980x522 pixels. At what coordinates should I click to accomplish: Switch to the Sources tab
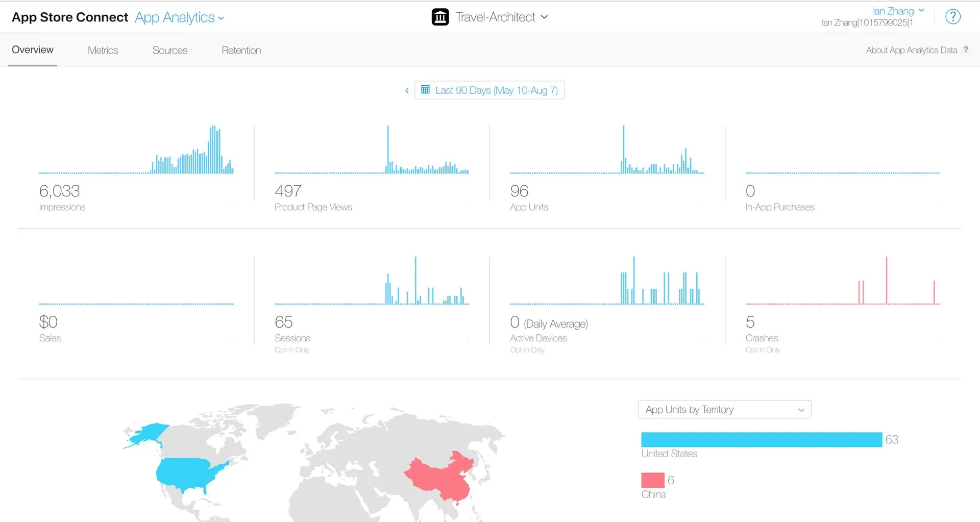click(170, 51)
